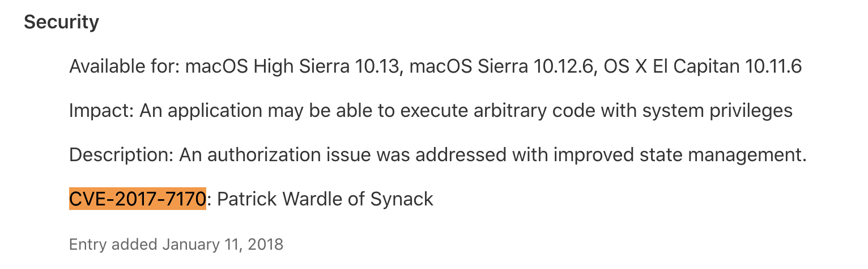Click the 'Description:' label
This screenshot has height=269, width=868.
(x=121, y=155)
